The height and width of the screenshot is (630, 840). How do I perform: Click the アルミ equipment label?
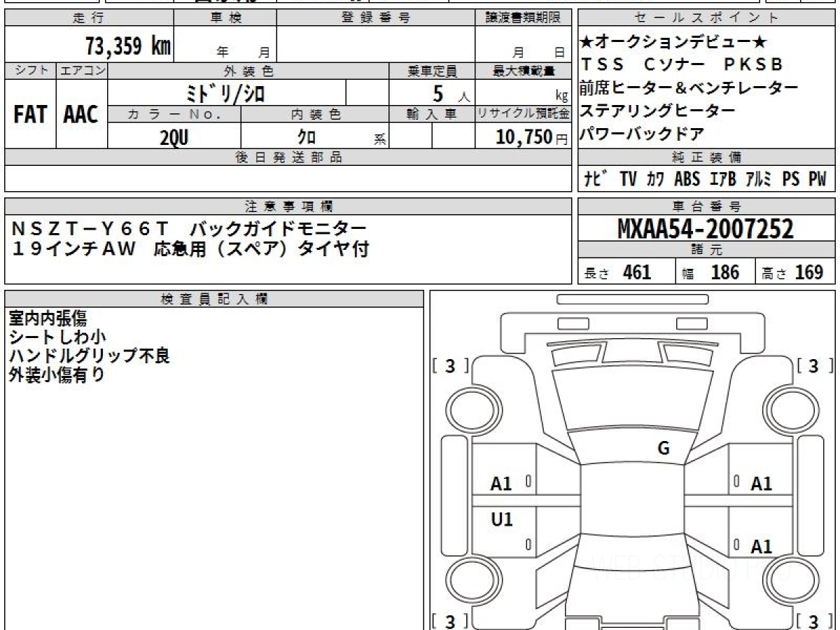(759, 179)
